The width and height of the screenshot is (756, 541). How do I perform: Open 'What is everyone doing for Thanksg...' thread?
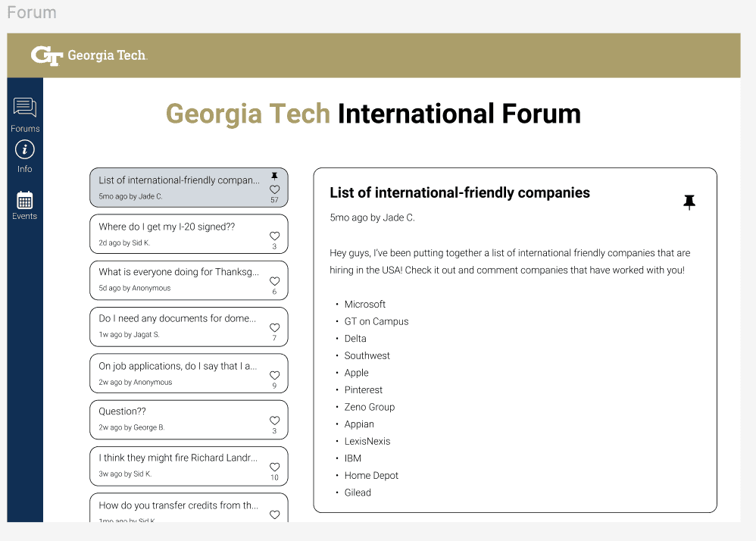[189, 280]
